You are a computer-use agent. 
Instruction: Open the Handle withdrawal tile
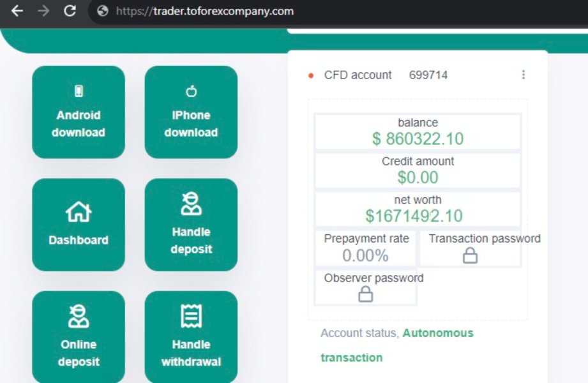tap(192, 337)
